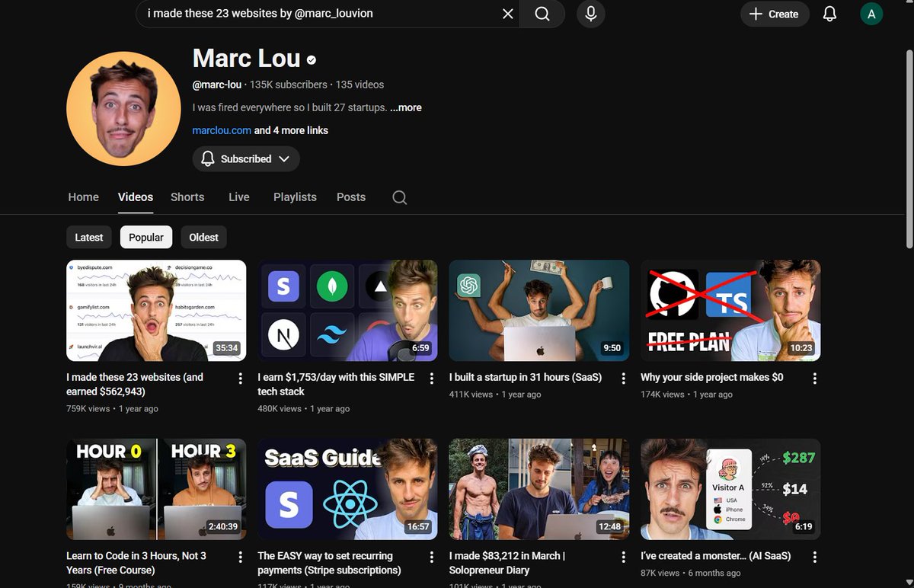Open options for the SaaS Guide video

[x=430, y=557]
